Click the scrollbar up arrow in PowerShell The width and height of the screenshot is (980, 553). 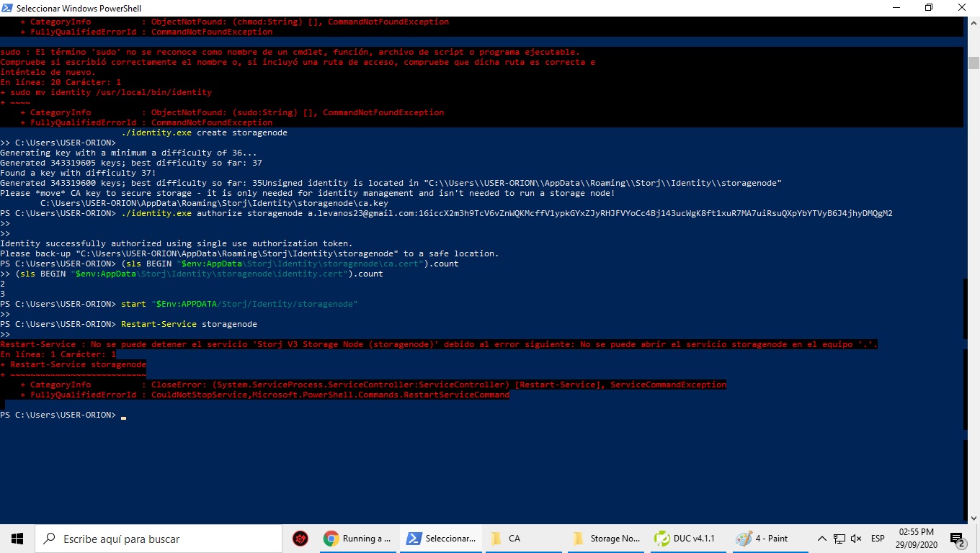click(x=974, y=23)
